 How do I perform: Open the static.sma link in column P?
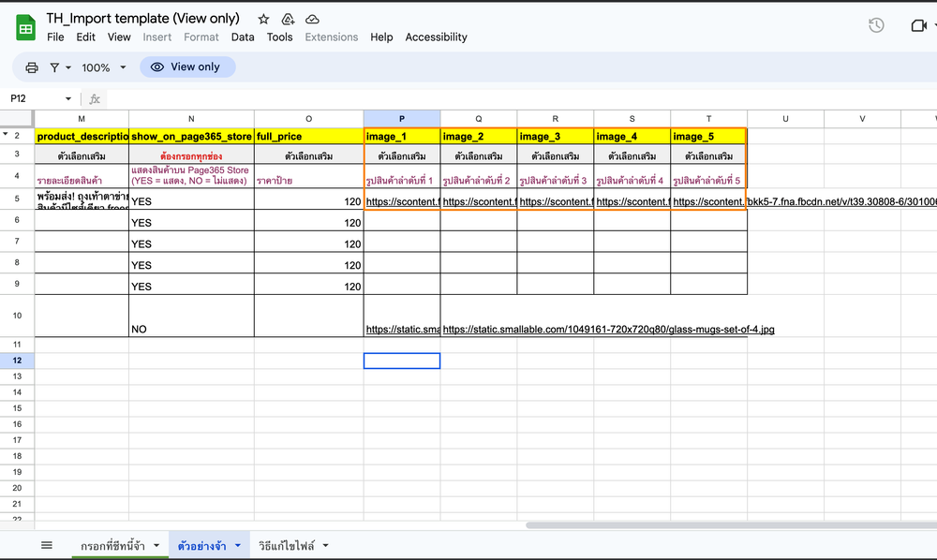point(403,330)
